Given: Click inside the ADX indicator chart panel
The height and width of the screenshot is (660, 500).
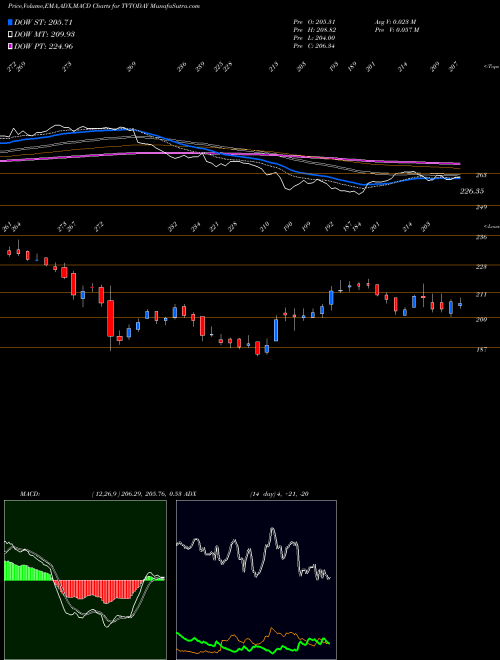Looking at the screenshot, I should pos(256,580).
